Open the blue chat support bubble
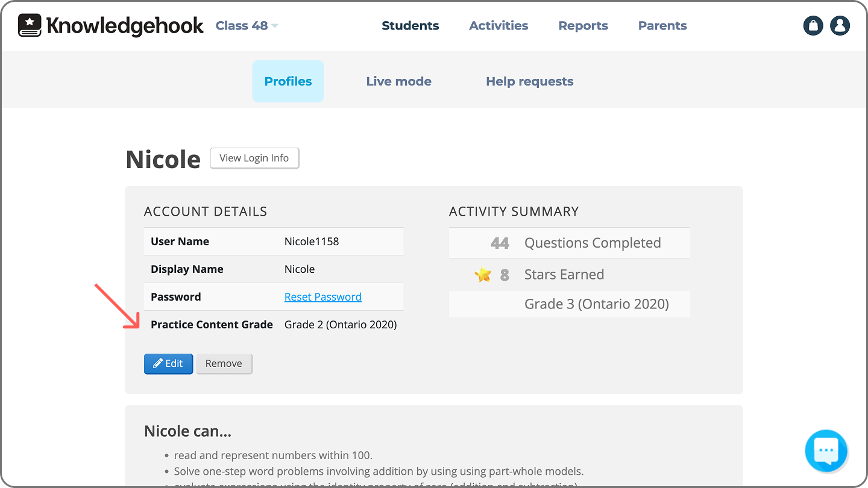The image size is (868, 488). pyautogui.click(x=826, y=450)
